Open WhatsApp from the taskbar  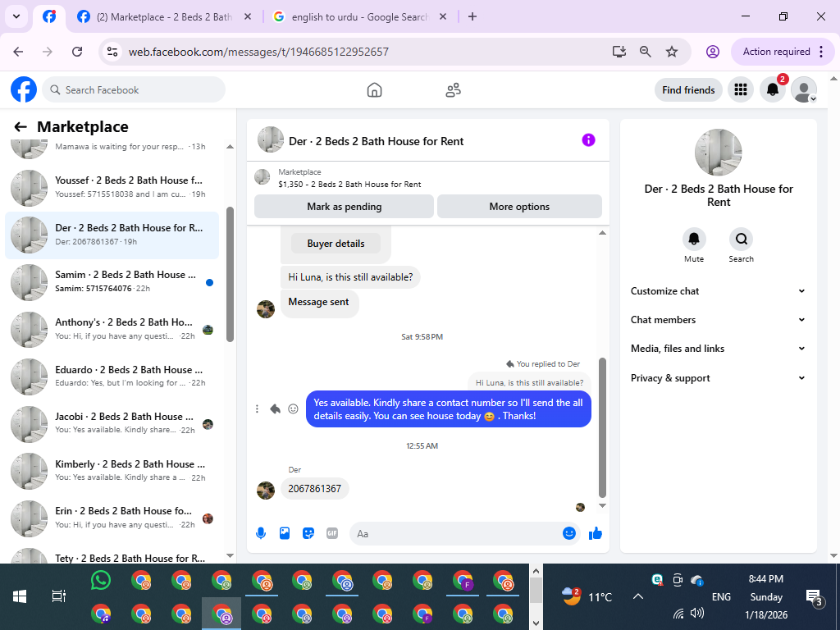101,580
